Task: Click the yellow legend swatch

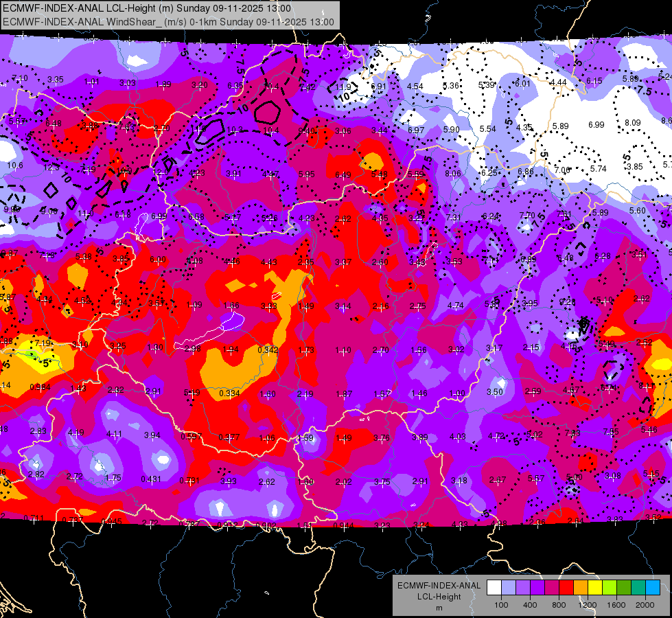Action: click(595, 588)
